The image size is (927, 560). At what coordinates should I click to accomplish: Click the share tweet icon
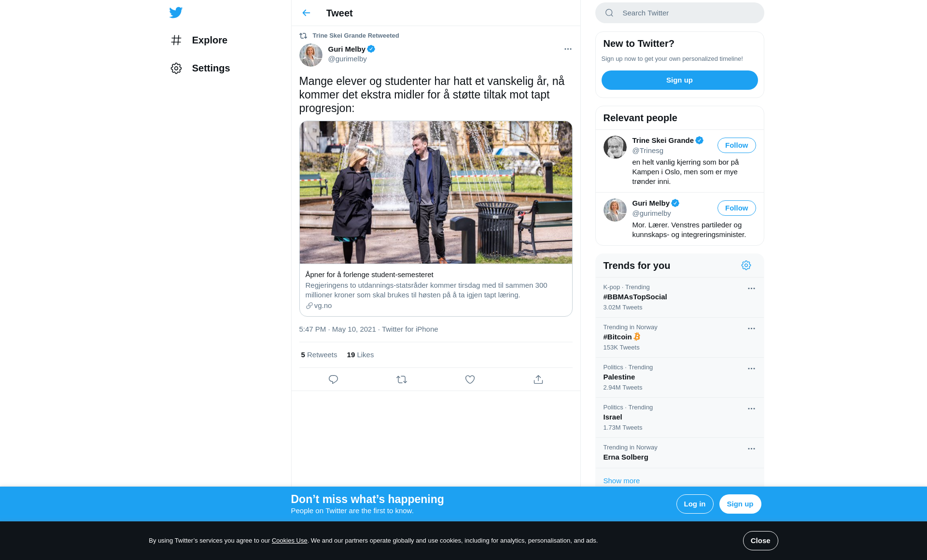[x=538, y=379]
